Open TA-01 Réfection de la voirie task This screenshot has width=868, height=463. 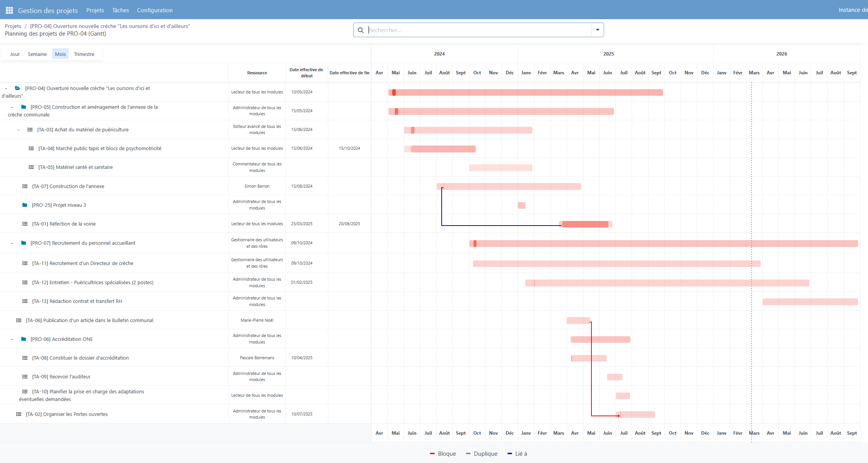click(64, 224)
